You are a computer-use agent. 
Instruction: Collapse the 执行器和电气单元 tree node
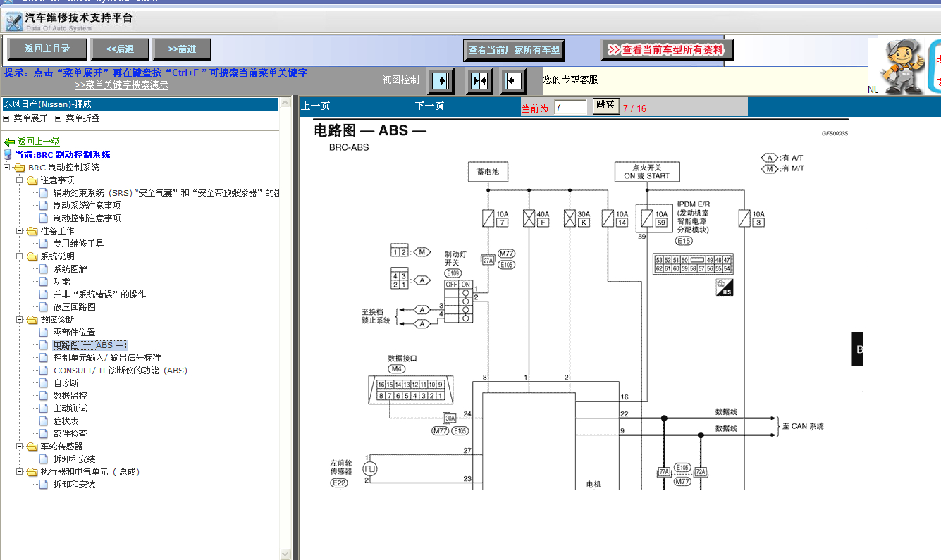20,472
